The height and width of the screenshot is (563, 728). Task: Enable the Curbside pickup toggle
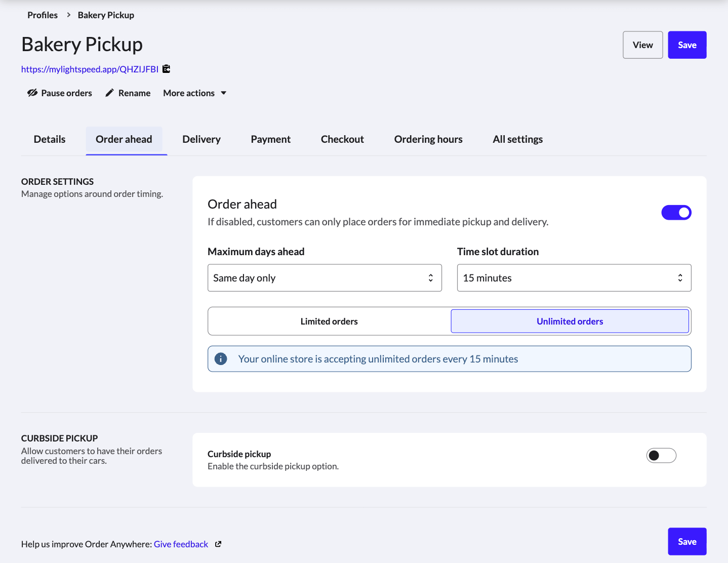[661, 456]
